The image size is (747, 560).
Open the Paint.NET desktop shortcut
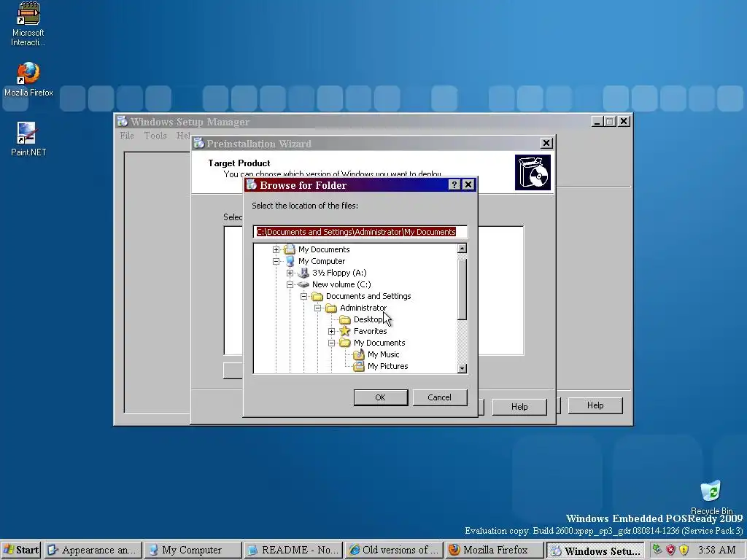[28, 139]
